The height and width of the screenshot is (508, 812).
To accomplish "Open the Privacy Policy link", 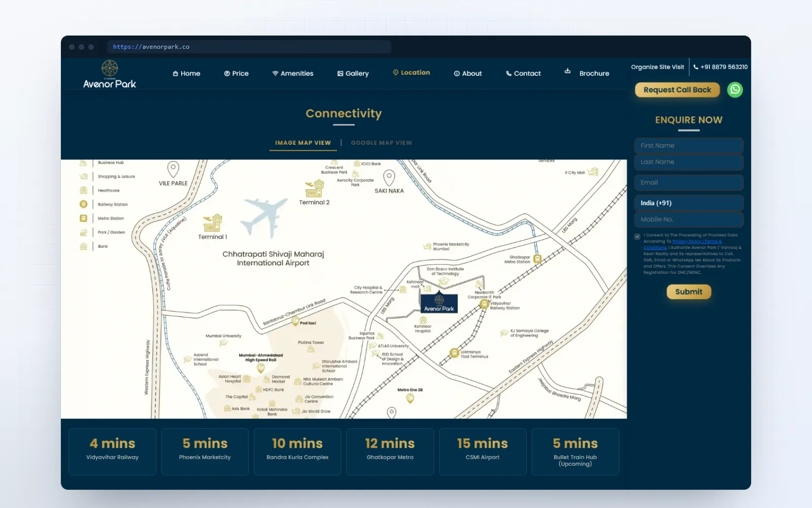I will pos(687,241).
